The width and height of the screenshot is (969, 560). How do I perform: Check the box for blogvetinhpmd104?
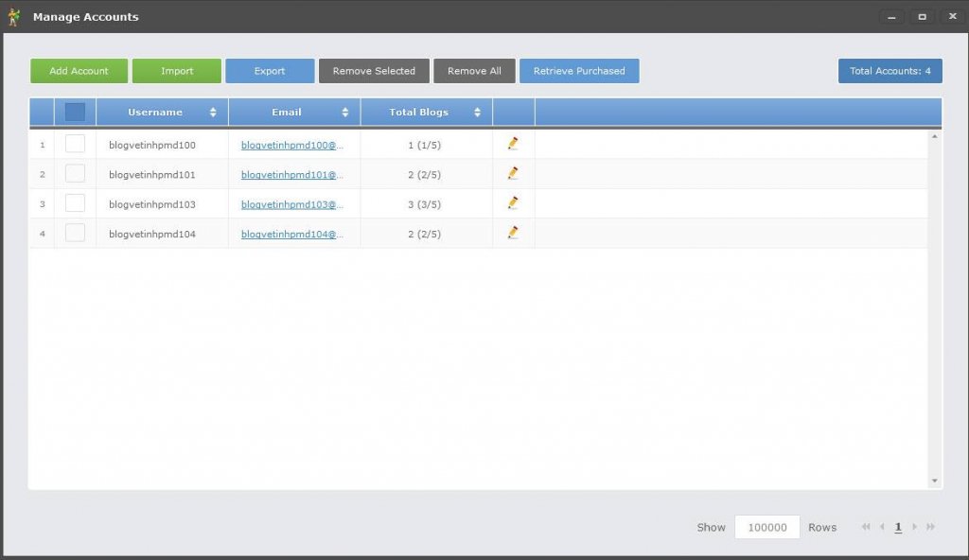click(x=75, y=233)
